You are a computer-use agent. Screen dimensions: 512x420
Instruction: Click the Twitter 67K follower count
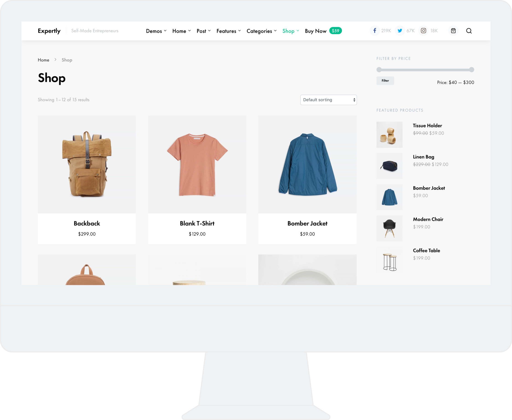click(x=410, y=31)
